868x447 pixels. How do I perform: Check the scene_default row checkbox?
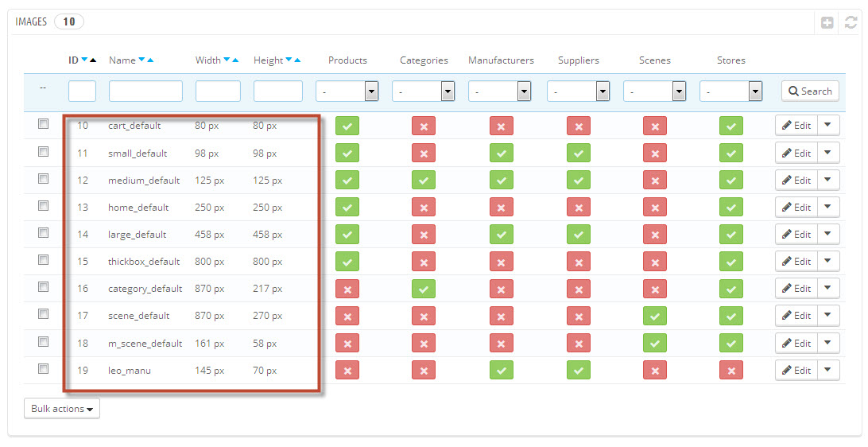click(x=43, y=313)
